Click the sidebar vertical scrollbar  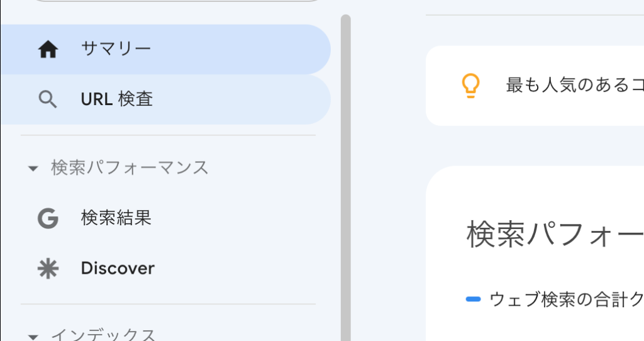tap(346, 177)
